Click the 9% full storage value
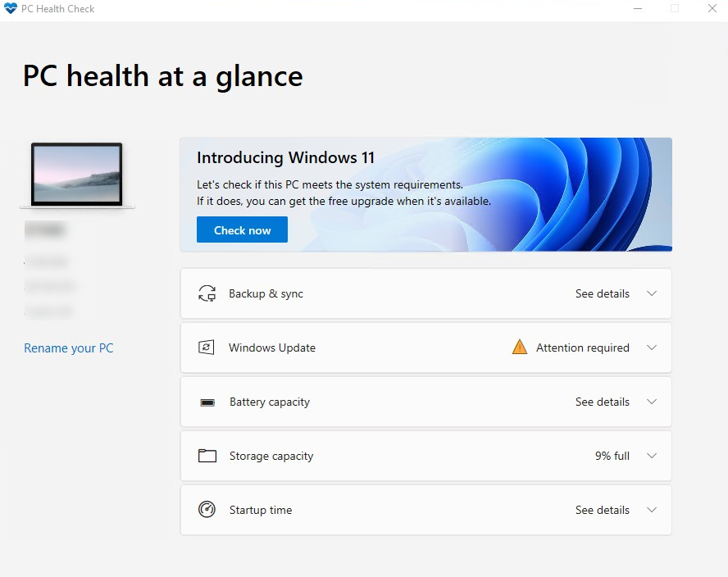728x577 pixels. [612, 456]
